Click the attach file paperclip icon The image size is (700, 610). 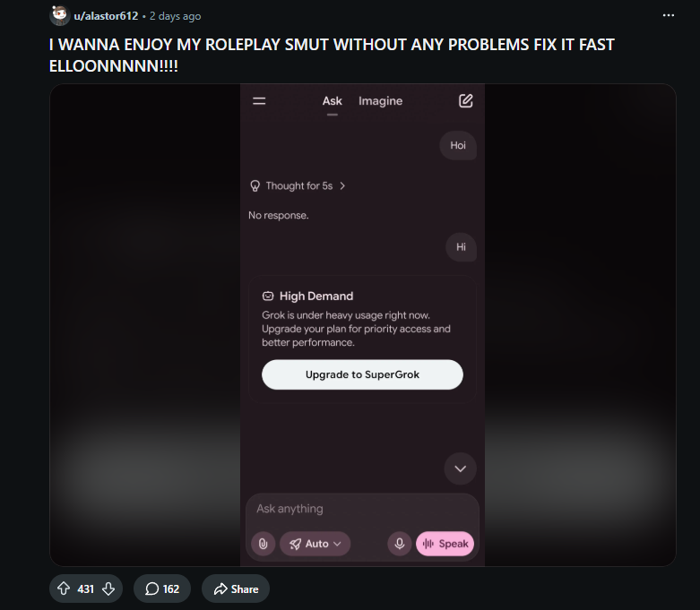tap(263, 544)
